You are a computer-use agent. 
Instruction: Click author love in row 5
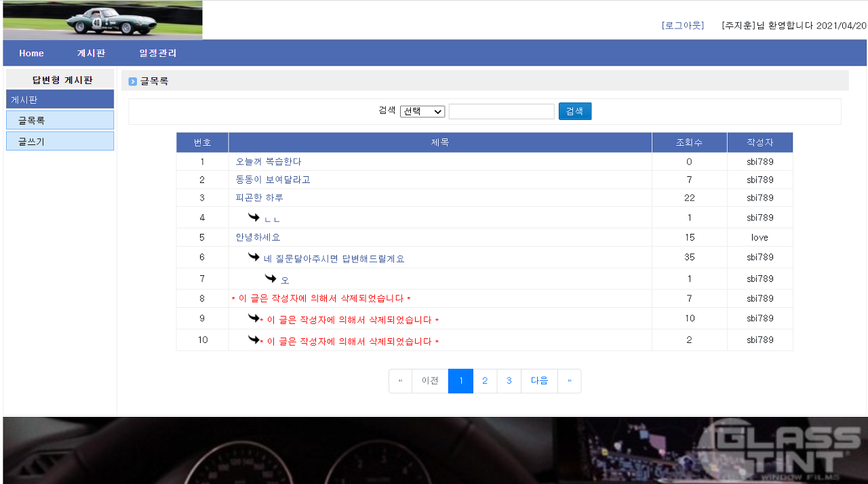coord(759,237)
